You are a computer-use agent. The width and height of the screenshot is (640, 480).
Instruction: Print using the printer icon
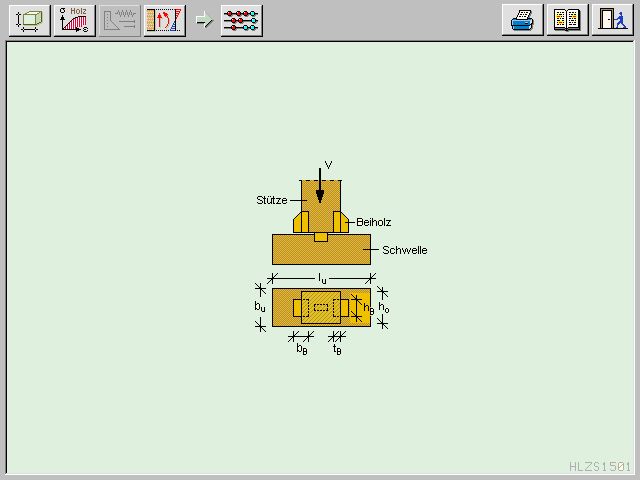[x=523, y=20]
